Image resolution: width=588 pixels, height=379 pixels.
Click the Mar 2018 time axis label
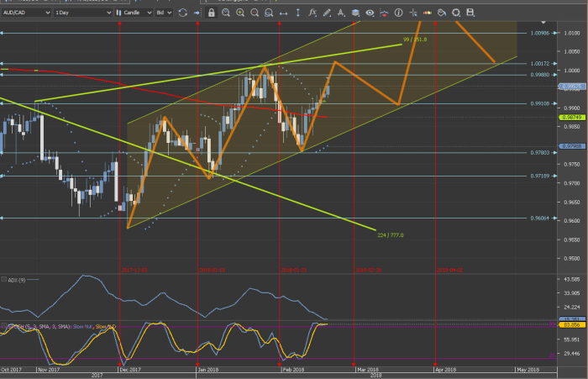(368, 370)
